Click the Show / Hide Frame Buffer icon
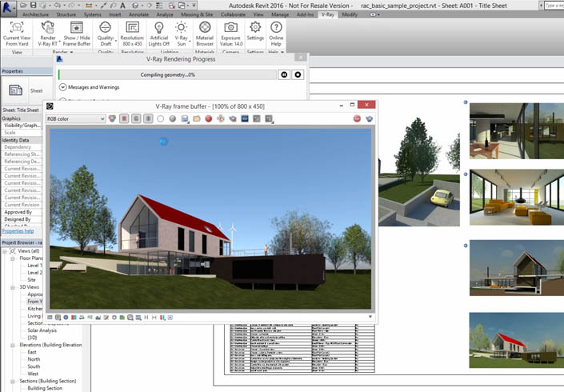The height and width of the screenshot is (392, 564). point(77,27)
